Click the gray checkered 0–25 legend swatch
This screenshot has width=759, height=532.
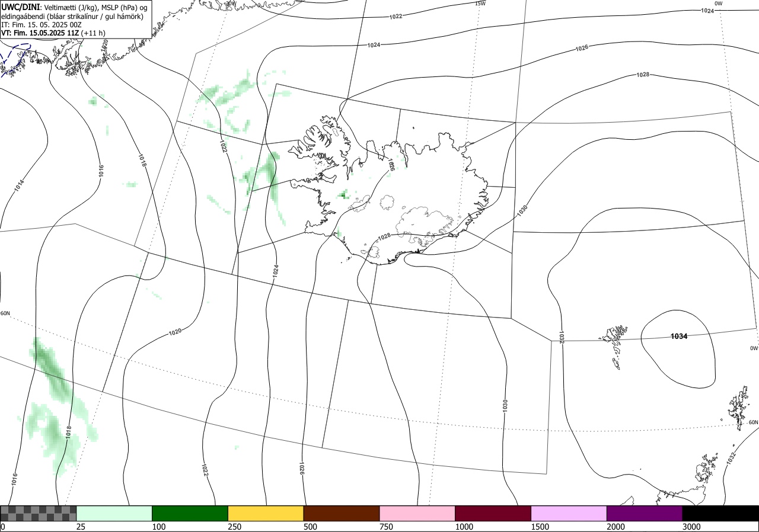[39, 513]
